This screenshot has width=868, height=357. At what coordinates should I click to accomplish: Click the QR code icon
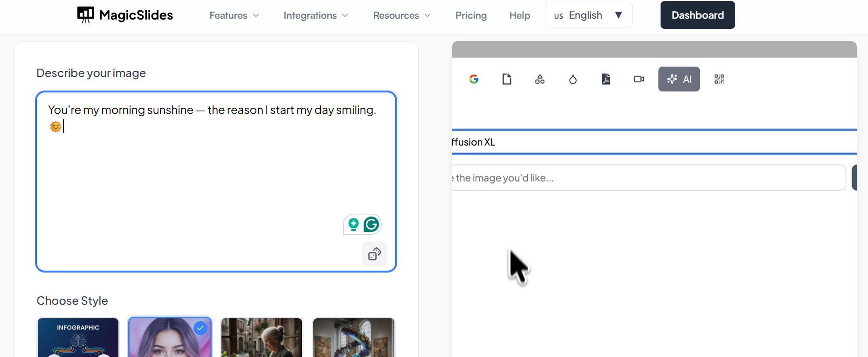click(719, 79)
